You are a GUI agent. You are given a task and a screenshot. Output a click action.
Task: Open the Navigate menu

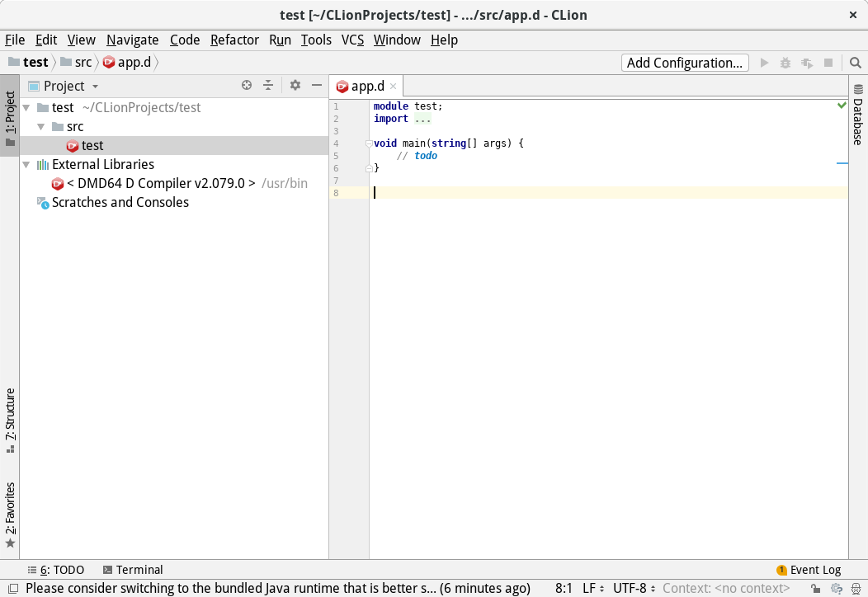(132, 40)
